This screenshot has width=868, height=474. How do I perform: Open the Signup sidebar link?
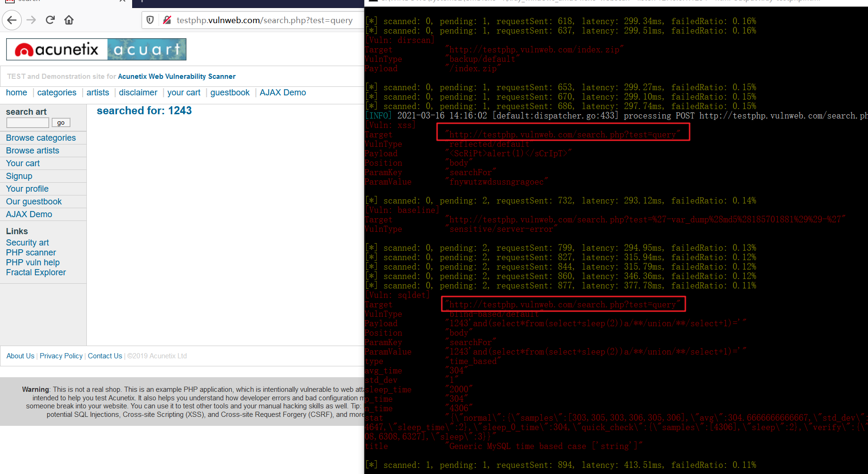point(19,176)
